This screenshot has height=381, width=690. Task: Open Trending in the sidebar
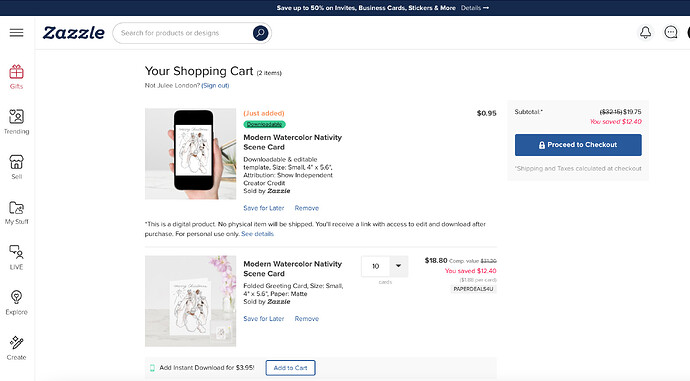(x=16, y=122)
